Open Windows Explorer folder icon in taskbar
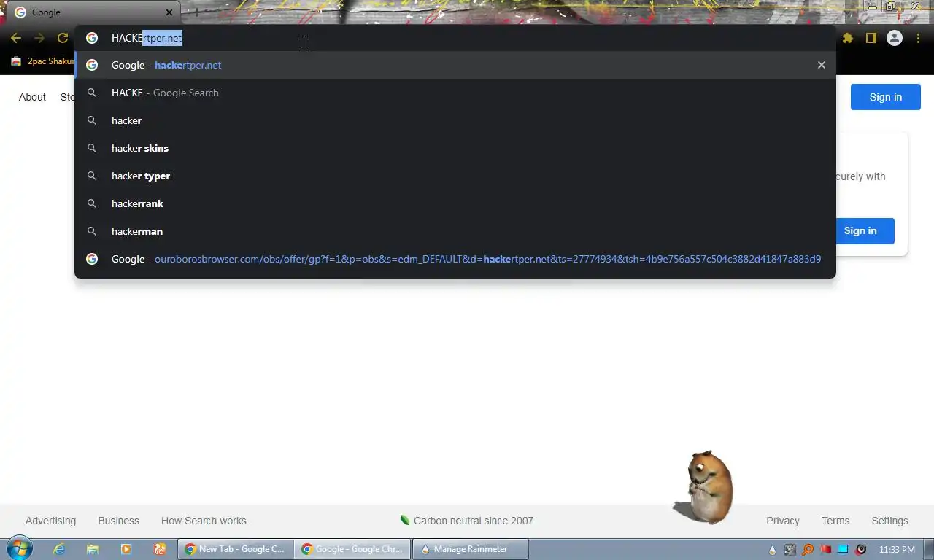934x560 pixels. (x=93, y=549)
